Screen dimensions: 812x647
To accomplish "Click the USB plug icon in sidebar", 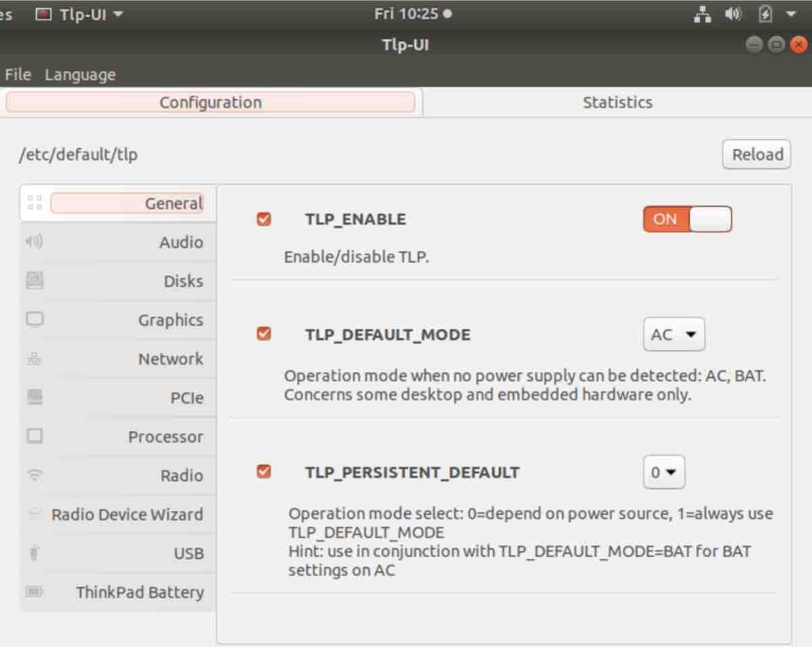I will click(35, 553).
